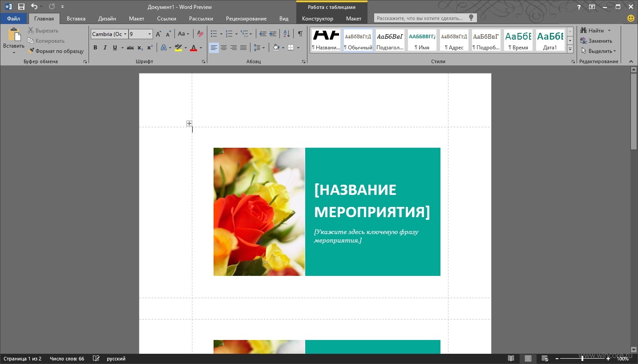Toggle underline formatting
The width and height of the screenshot is (638, 364).
pyautogui.click(x=115, y=48)
